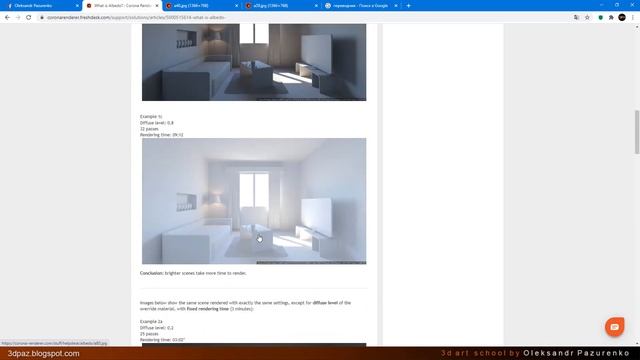Viewport: 640px width, 360px height.
Task: Click the Rendering time 09:12 line
Action: (162, 135)
